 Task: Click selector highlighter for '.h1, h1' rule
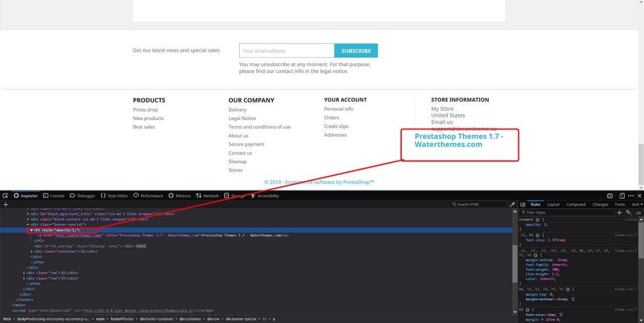click(537, 235)
